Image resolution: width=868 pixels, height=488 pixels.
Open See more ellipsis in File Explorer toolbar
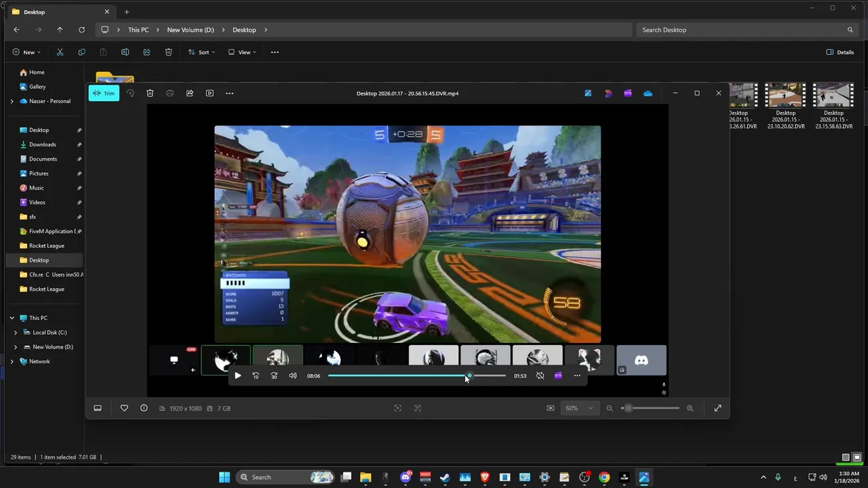tap(275, 52)
